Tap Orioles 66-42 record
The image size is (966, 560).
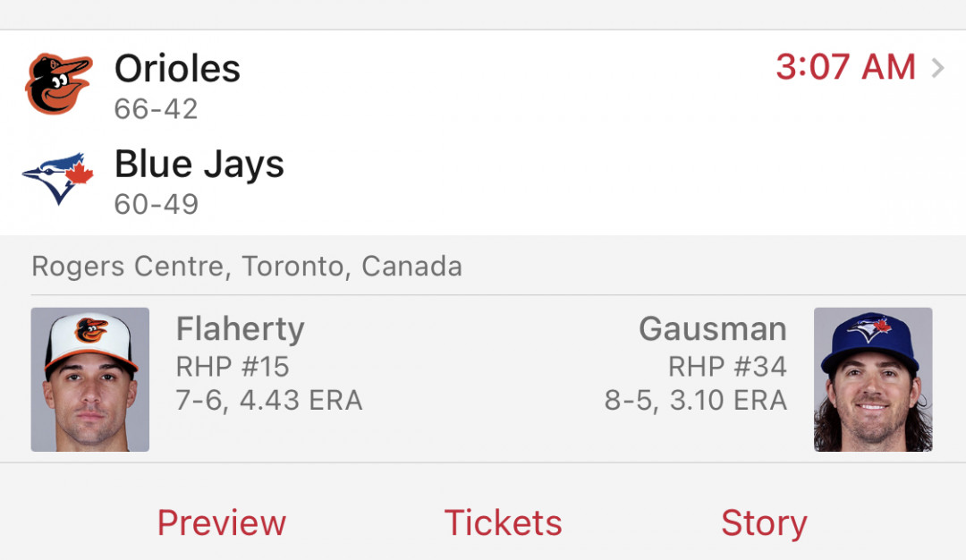click(x=156, y=109)
